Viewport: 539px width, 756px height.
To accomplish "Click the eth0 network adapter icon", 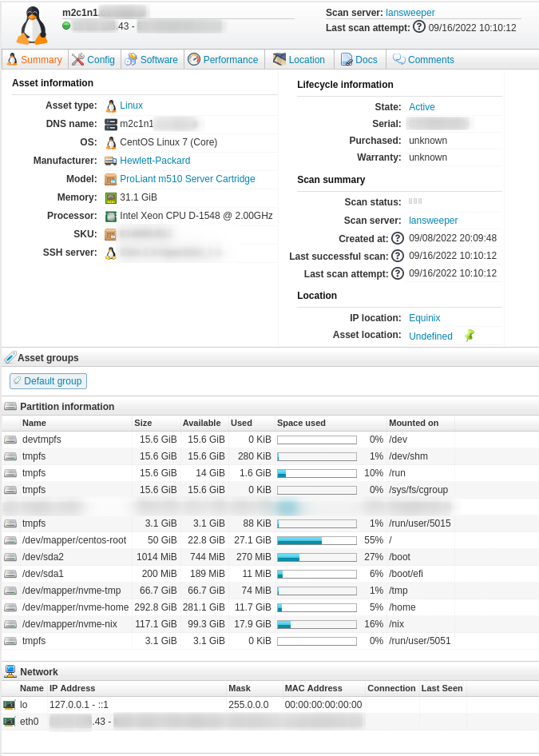I will coord(10,722).
